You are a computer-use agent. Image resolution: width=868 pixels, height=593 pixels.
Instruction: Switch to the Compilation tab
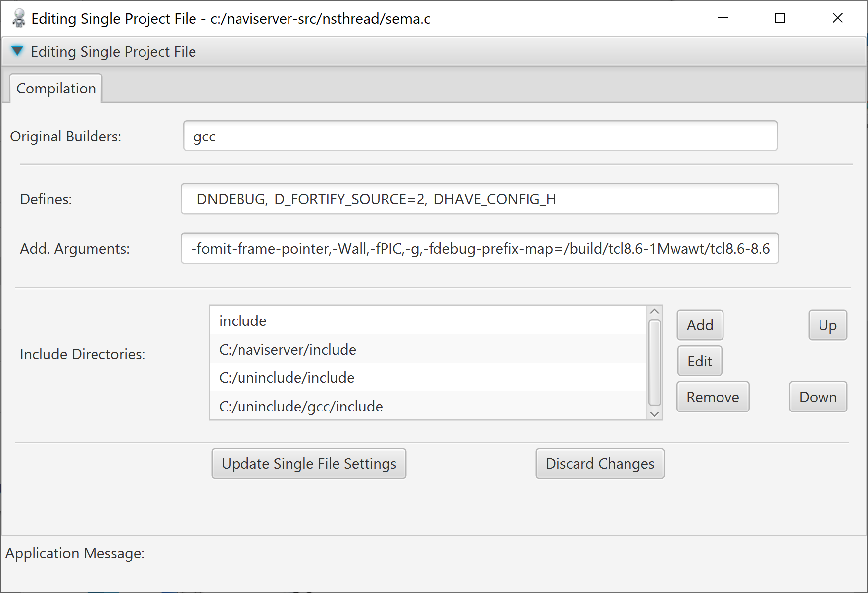coord(56,89)
